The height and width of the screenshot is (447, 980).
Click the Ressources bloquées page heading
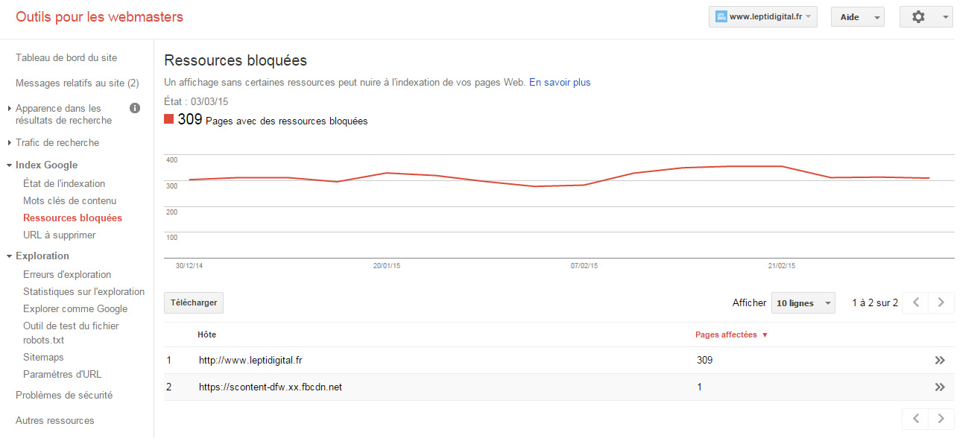click(x=235, y=60)
